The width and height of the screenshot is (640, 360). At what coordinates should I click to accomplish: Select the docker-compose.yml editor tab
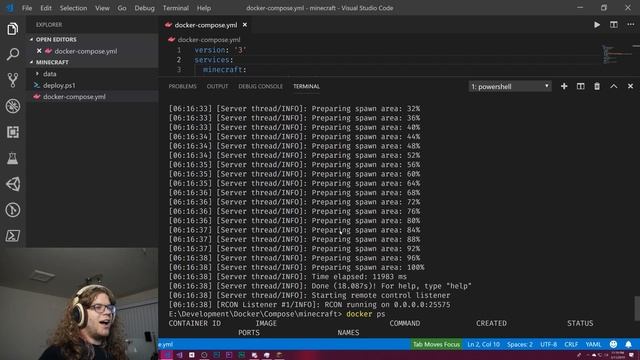point(206,25)
